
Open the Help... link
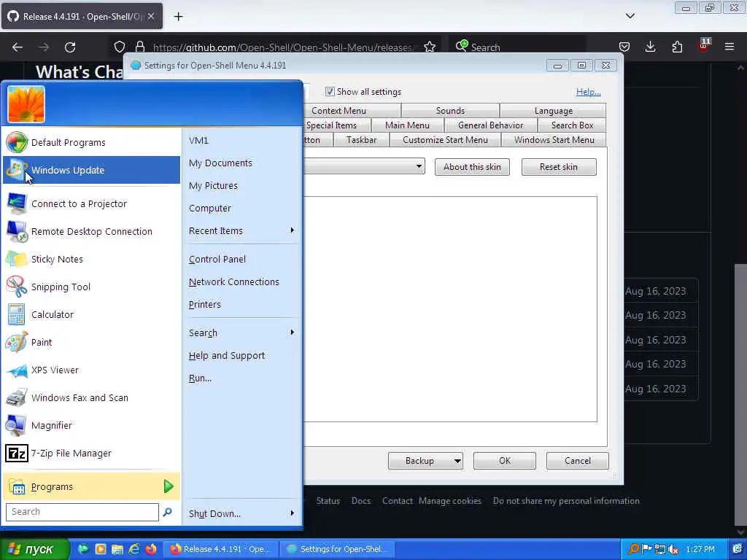[x=589, y=92]
